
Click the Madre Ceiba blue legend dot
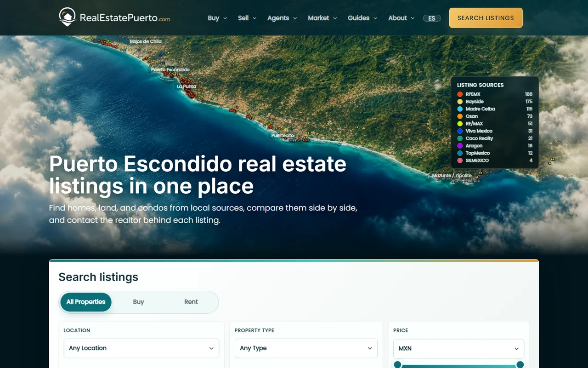(460, 109)
